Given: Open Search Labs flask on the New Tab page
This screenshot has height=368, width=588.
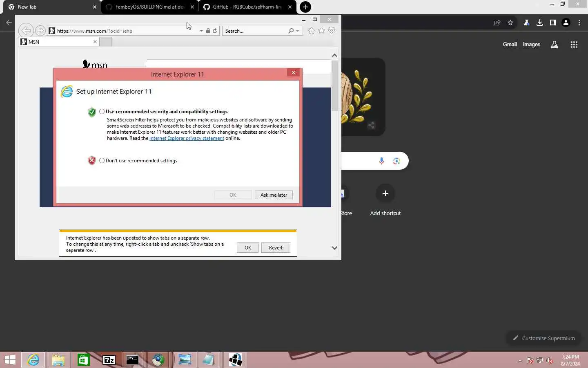Looking at the screenshot, I should (x=555, y=45).
